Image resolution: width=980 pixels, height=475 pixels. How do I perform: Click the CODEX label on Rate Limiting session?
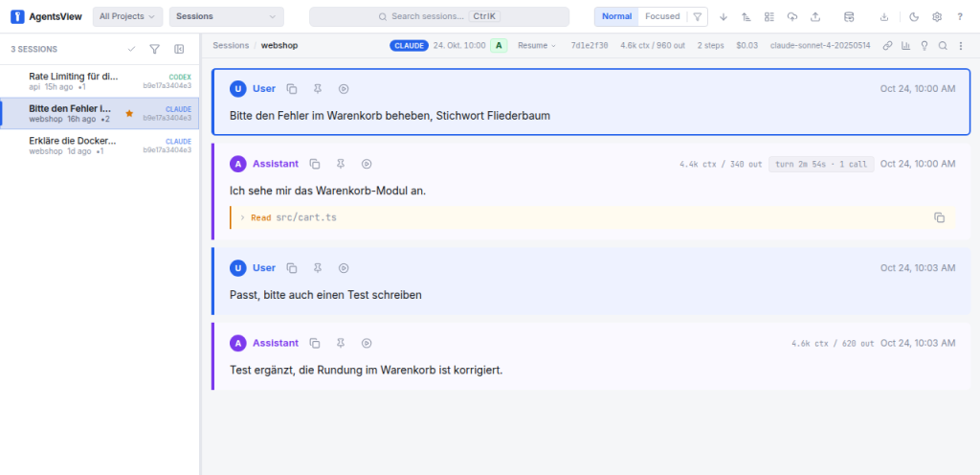[x=180, y=77]
